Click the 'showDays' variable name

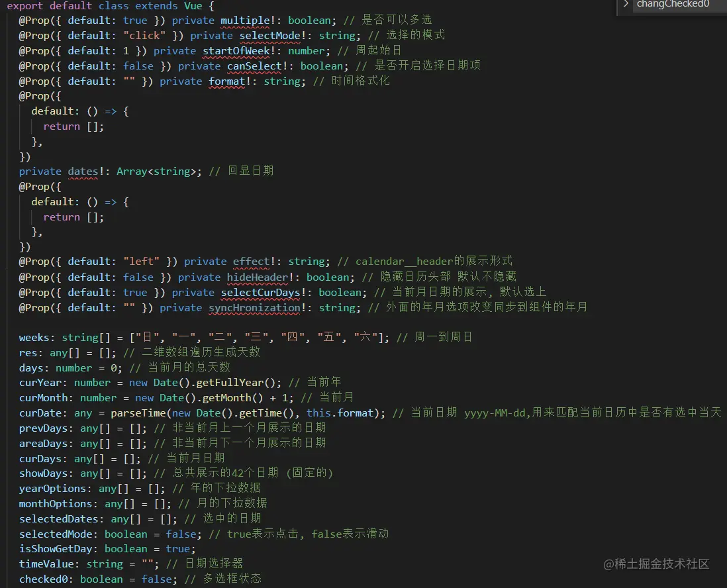(x=43, y=473)
